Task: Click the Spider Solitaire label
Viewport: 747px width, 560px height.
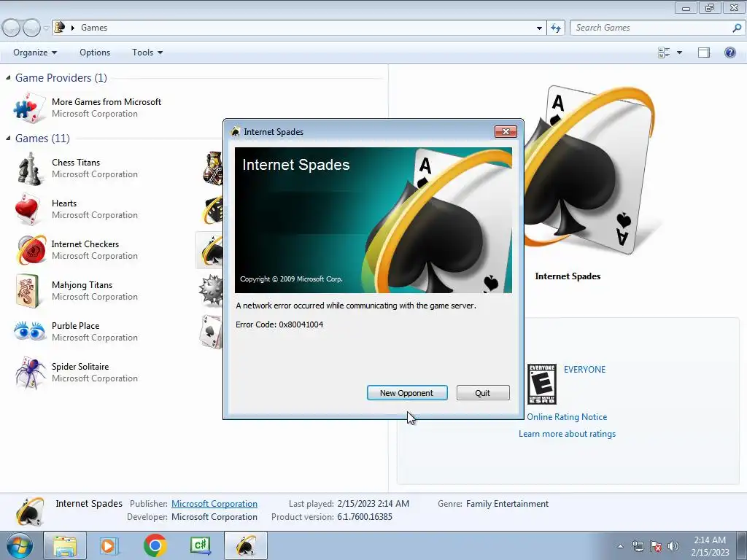Action: coord(80,367)
